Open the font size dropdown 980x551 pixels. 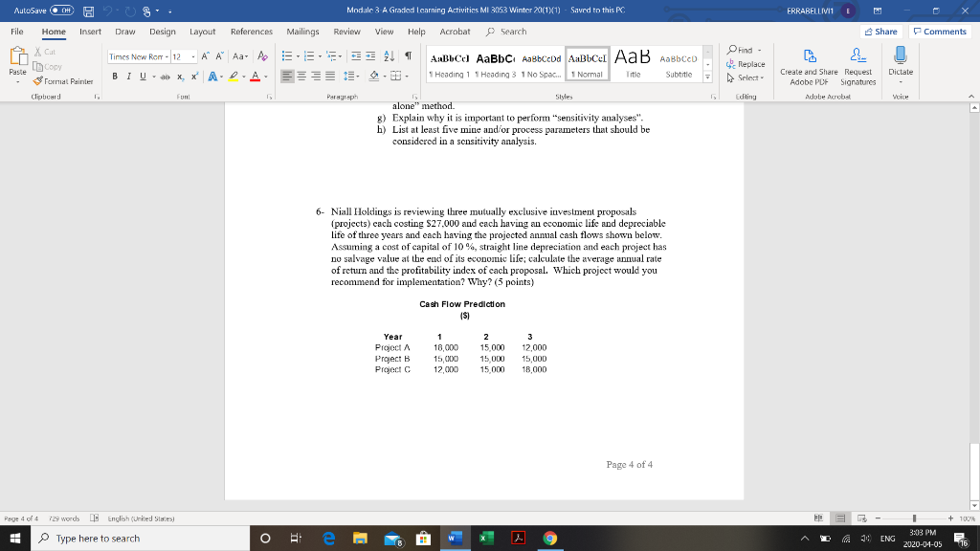[x=193, y=56]
